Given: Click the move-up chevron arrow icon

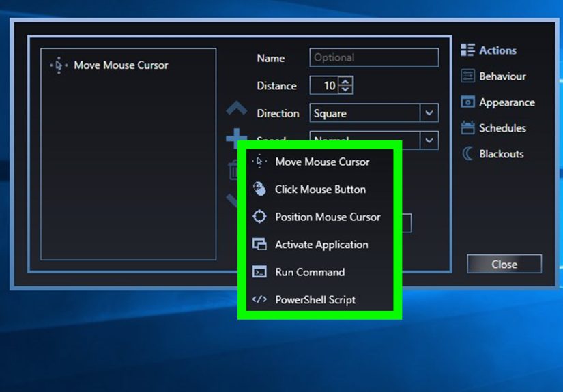Looking at the screenshot, I should [236, 108].
